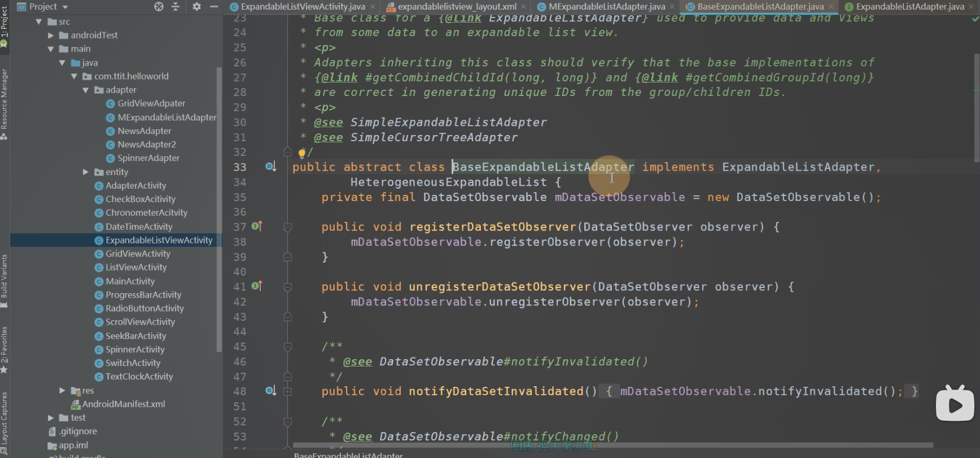Open ListViewActivity file
Viewport: 980px width, 458px height.
coord(130,267)
